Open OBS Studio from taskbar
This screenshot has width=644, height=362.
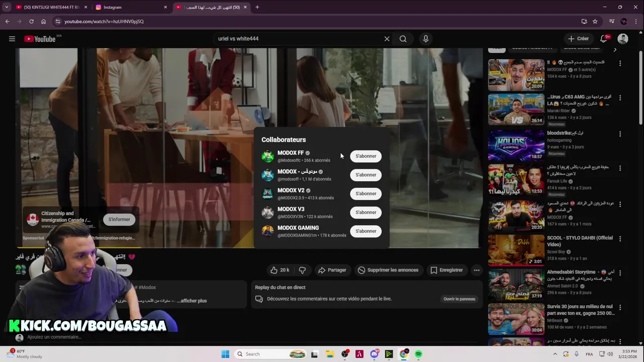345,354
